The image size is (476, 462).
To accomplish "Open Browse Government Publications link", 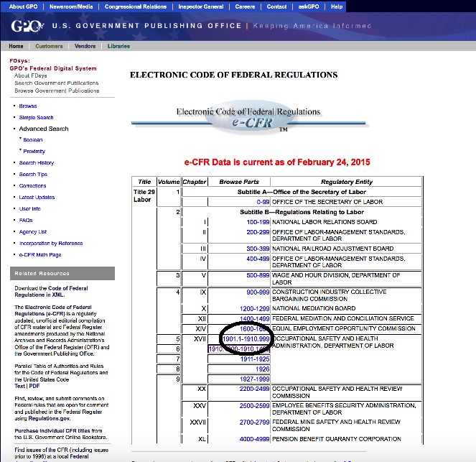I will tap(57, 91).
